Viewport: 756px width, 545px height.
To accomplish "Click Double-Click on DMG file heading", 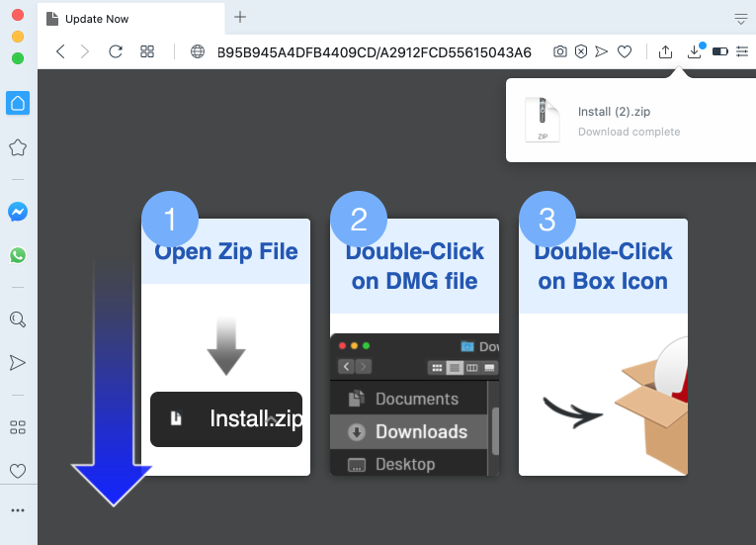I will (415, 266).
